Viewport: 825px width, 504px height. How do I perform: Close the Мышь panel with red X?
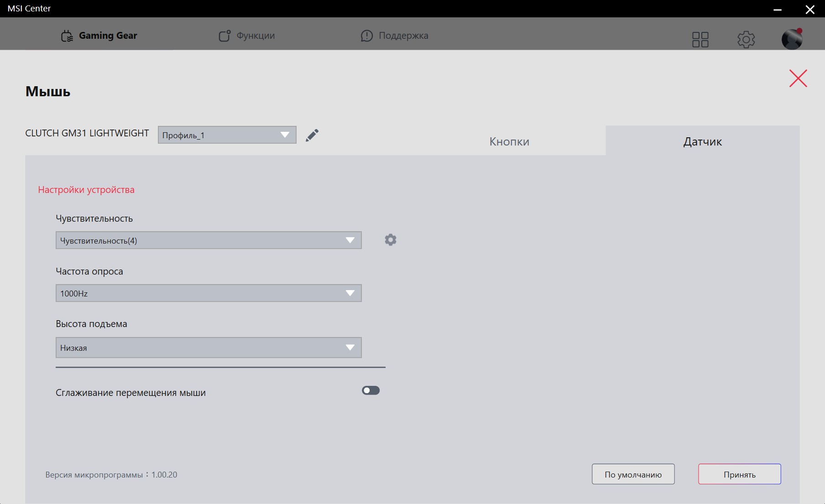point(798,78)
